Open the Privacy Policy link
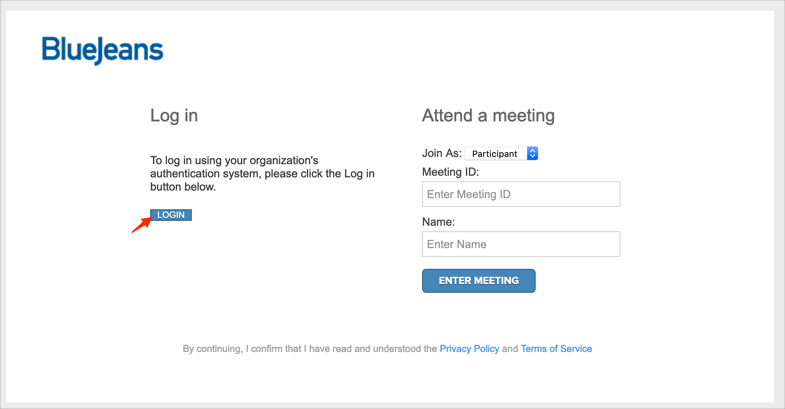This screenshot has width=785, height=409. point(469,349)
